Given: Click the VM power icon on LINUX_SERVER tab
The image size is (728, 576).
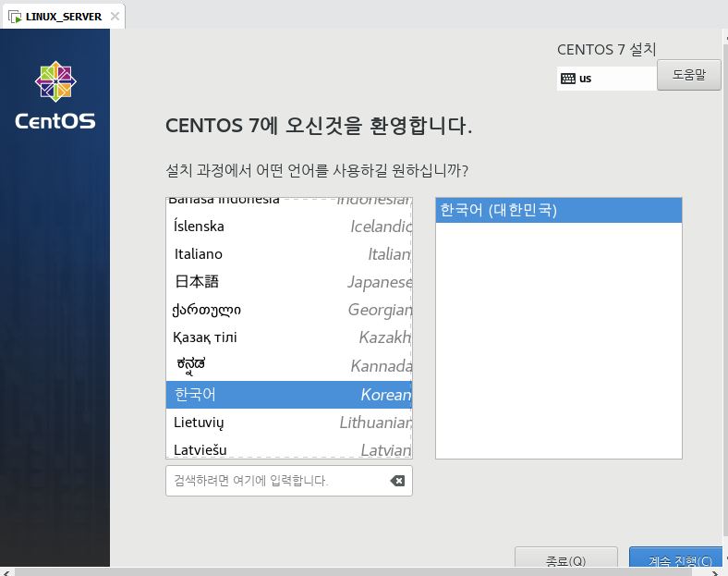Looking at the screenshot, I should pos(16,17).
